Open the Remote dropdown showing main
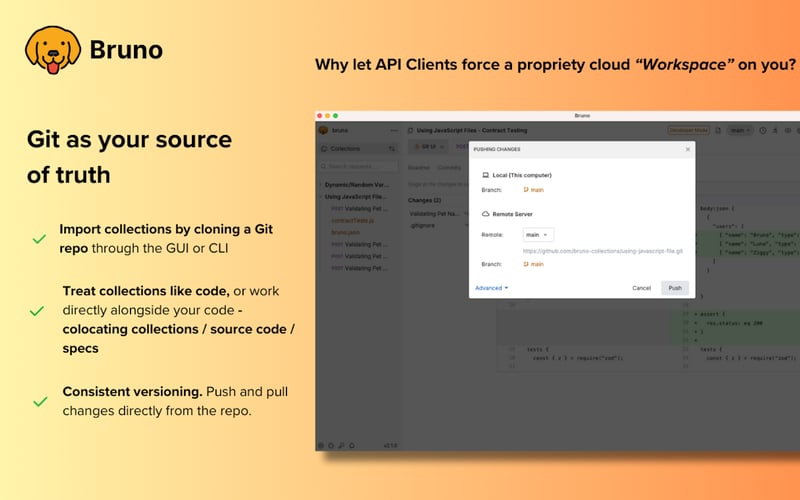 point(538,235)
